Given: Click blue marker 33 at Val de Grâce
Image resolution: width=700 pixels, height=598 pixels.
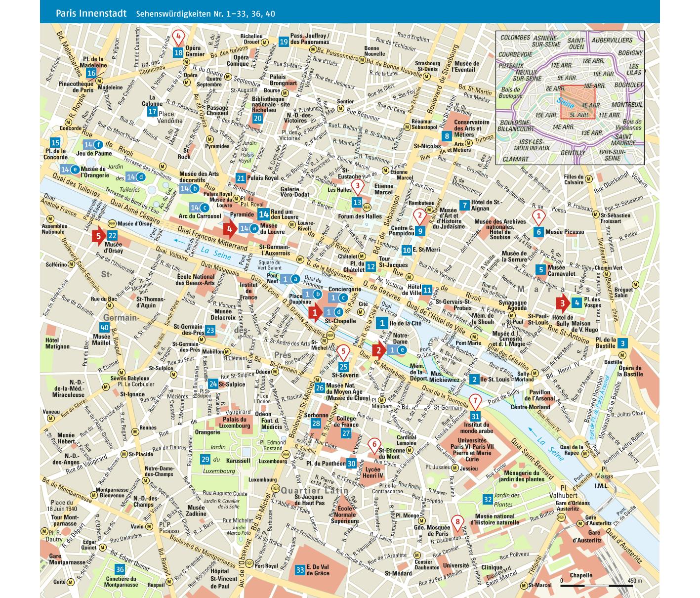Looking at the screenshot, I should 300,570.
